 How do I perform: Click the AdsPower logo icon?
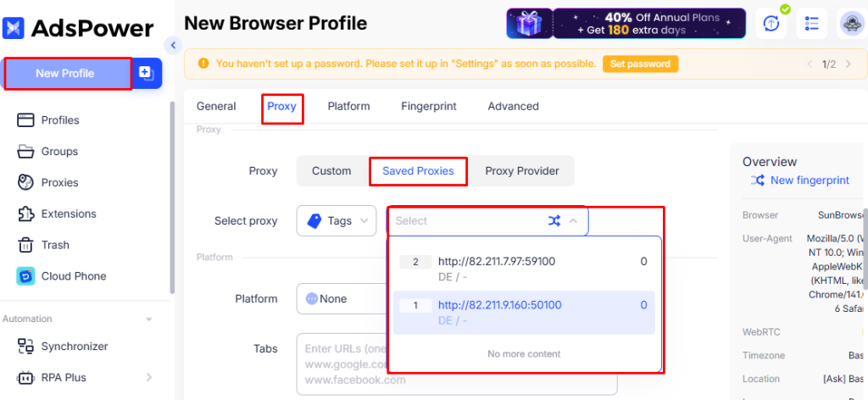pos(14,28)
